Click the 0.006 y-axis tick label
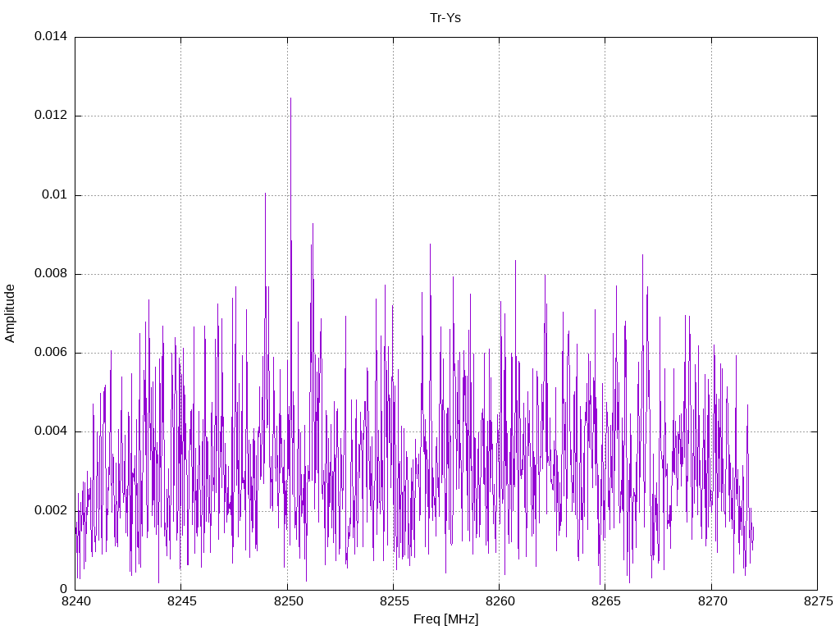Viewport: 840px width, 630px height. pos(51,353)
